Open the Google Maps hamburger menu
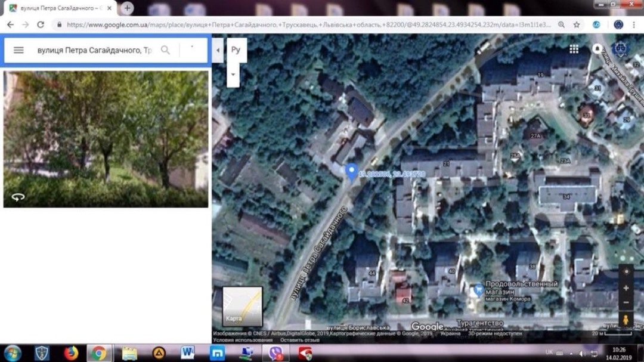Viewport: 644px width, 362px height. click(18, 50)
